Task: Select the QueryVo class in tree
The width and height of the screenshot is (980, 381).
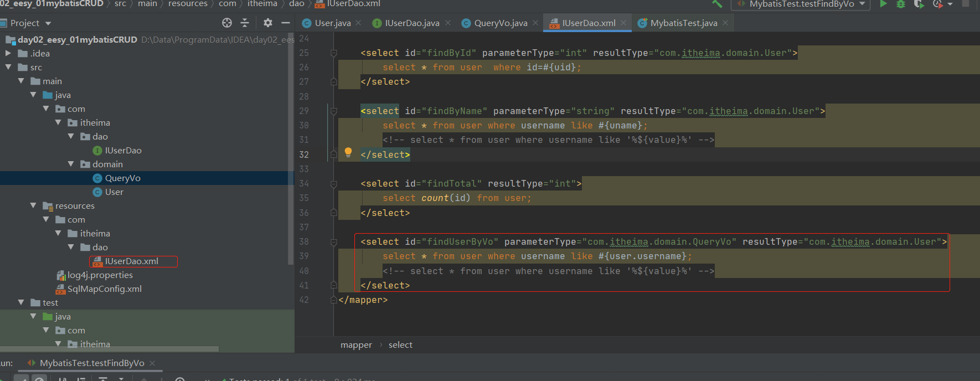Action: pos(116,178)
